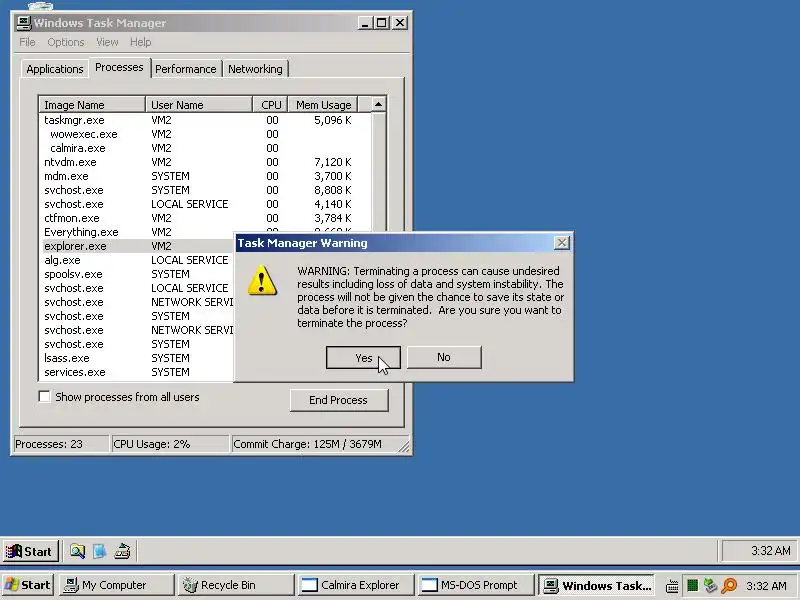Sort by CPU column header

tap(270, 105)
